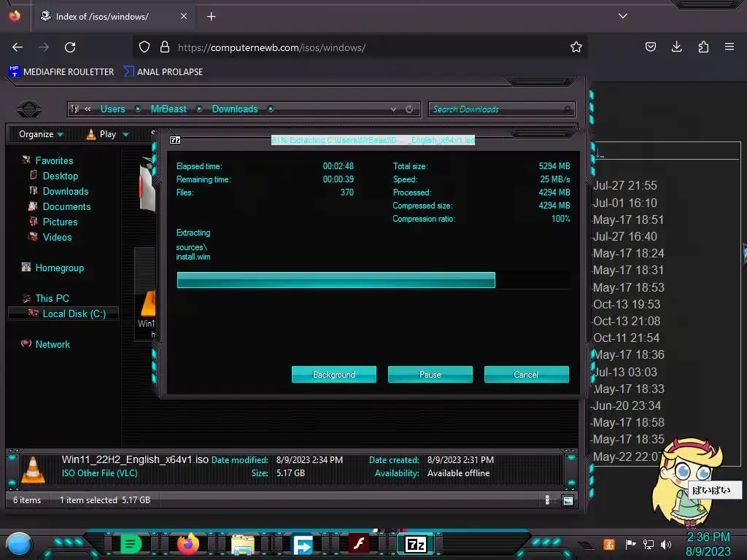
Task: Open the list all tabs chevron
Action: point(623,16)
